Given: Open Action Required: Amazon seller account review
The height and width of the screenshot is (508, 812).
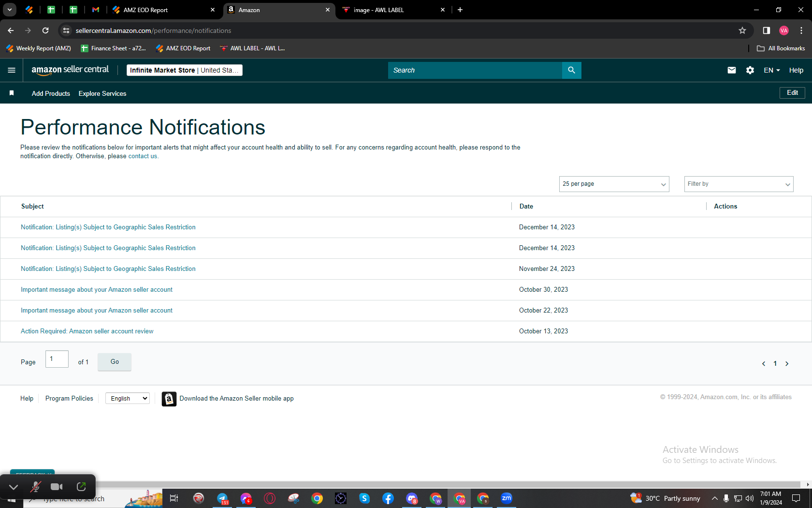Looking at the screenshot, I should coord(87,331).
